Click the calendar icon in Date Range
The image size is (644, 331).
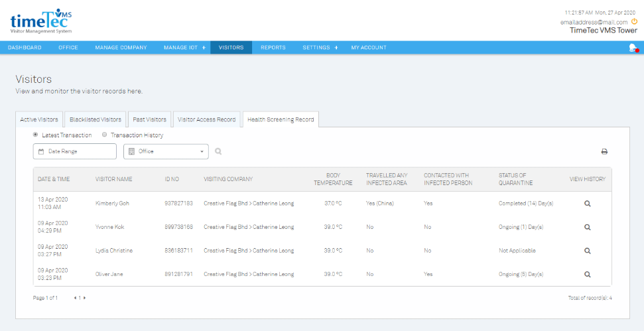41,151
